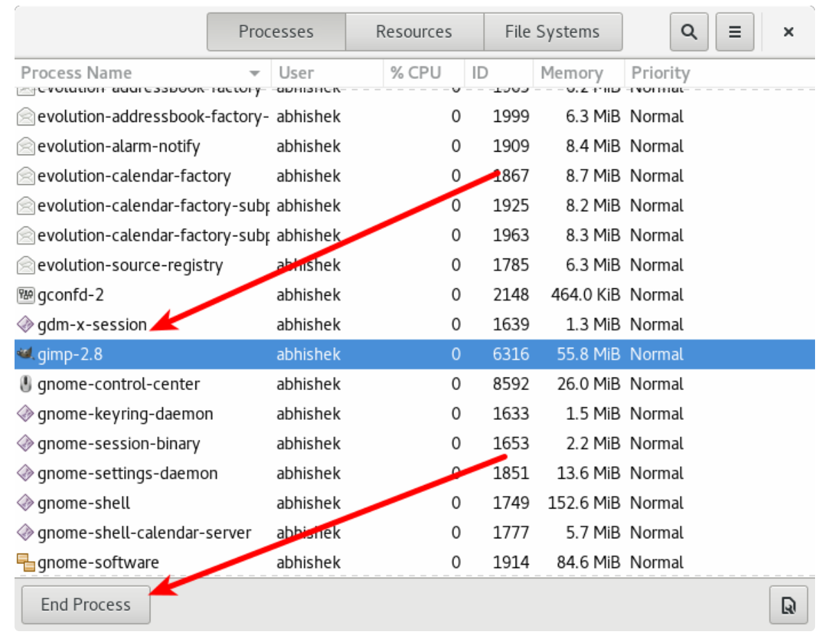Select the gnome-shell-calendar-server process name
The image size is (840, 636).
pos(144,533)
